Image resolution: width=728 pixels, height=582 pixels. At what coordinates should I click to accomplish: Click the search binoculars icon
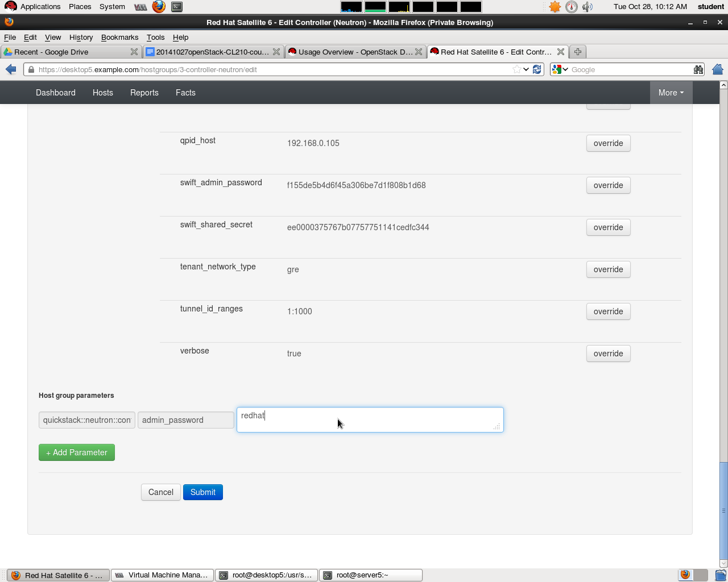coord(698,69)
